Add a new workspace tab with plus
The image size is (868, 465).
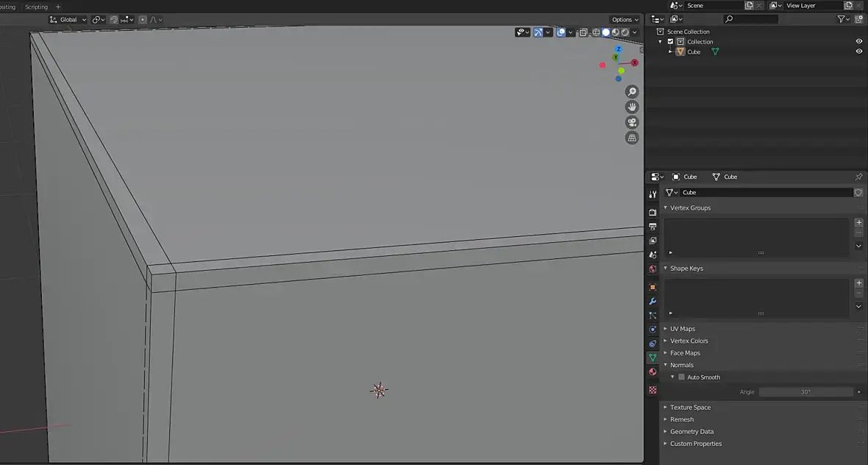58,7
